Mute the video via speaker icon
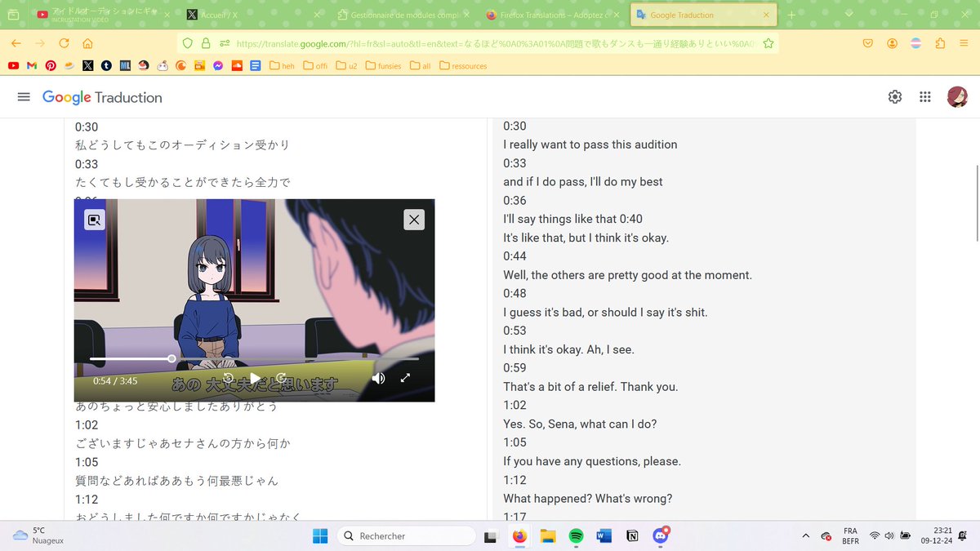Screen dimensions: 980x551 378,378
